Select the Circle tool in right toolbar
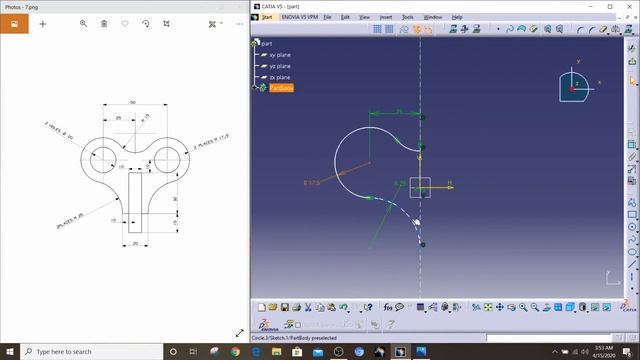 coord(632,227)
